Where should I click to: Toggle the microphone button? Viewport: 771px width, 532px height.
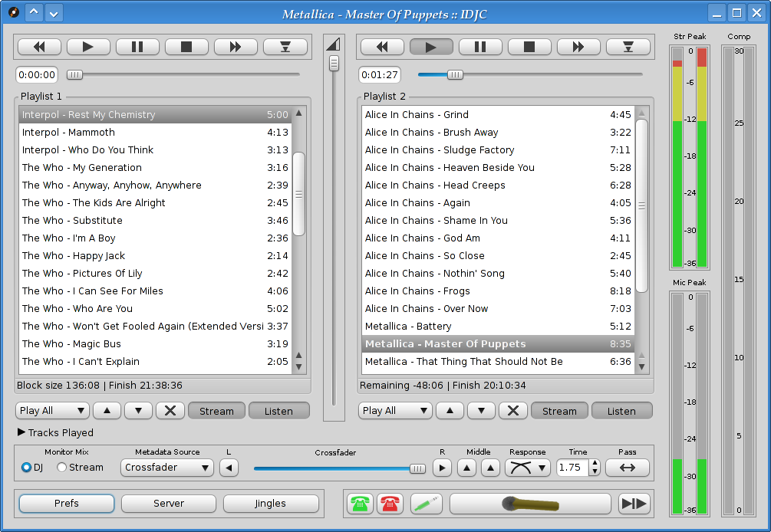tap(530, 504)
